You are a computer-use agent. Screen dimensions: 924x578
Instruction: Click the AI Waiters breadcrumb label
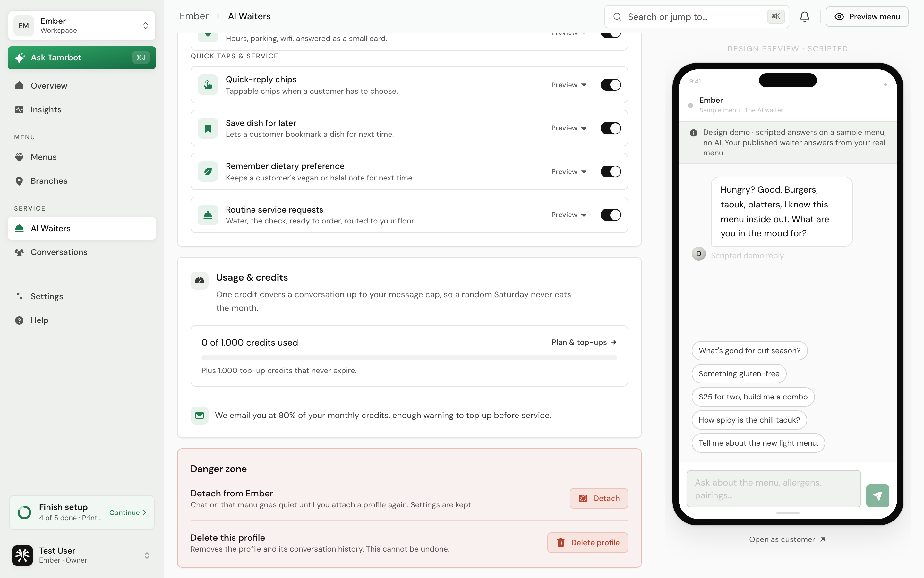tap(249, 16)
